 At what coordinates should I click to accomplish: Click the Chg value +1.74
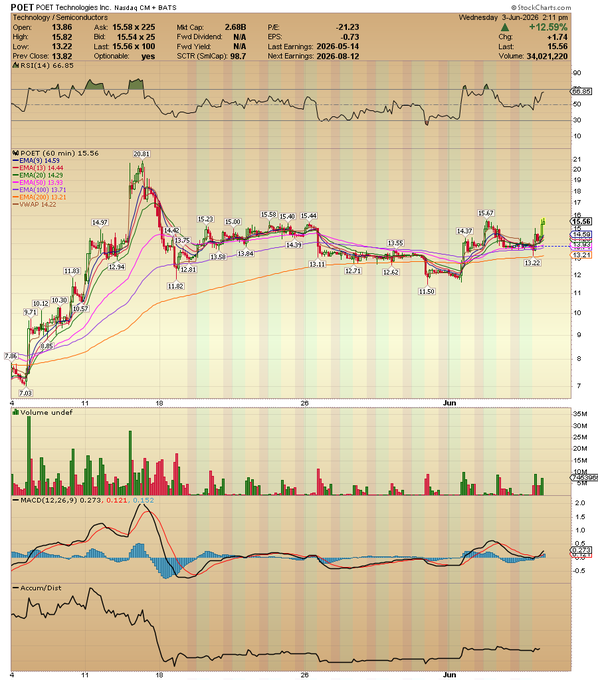point(557,37)
